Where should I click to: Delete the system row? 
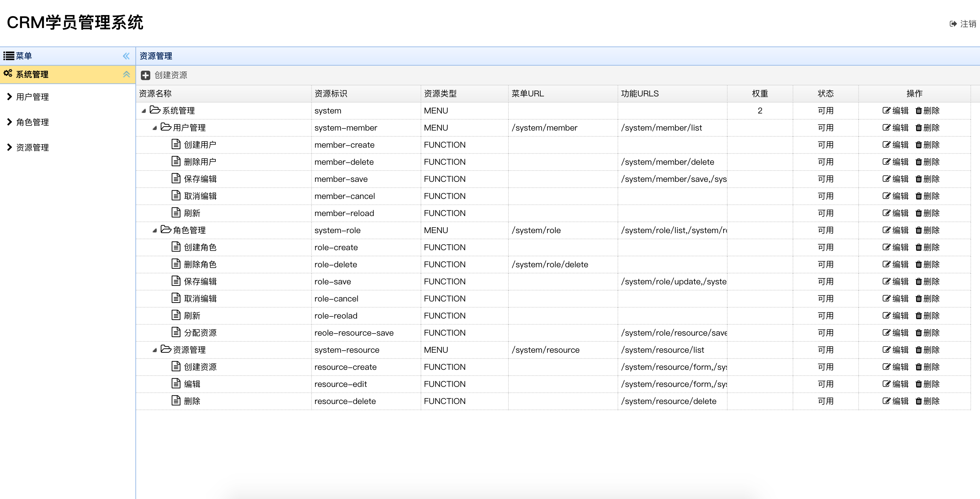tap(927, 111)
